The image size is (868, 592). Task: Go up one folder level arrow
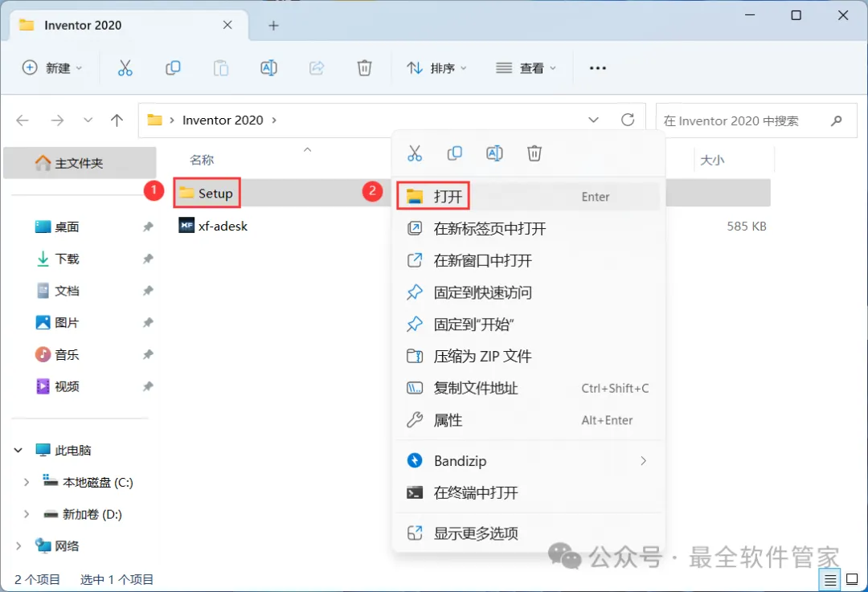117,120
